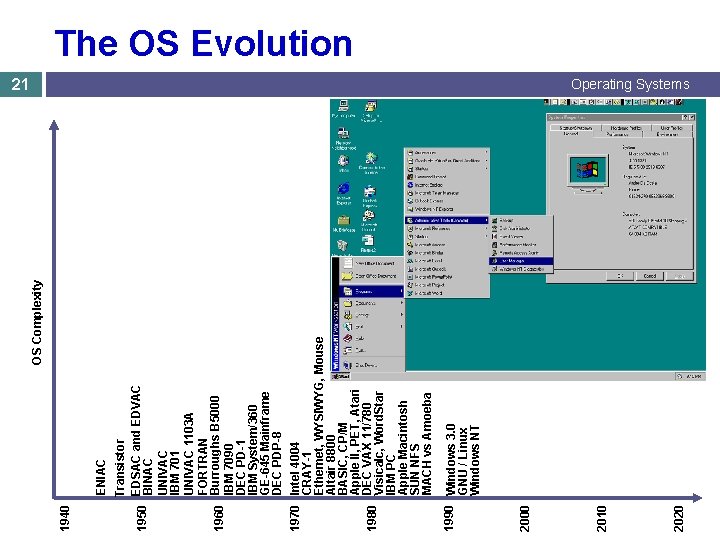
Task: Open Help from the Start menu
Action: (x=372, y=338)
